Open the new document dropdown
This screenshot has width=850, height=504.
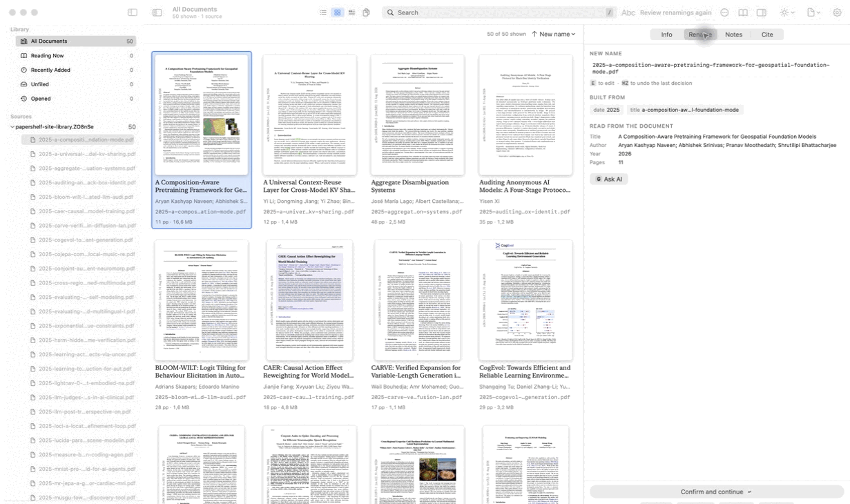(814, 12)
